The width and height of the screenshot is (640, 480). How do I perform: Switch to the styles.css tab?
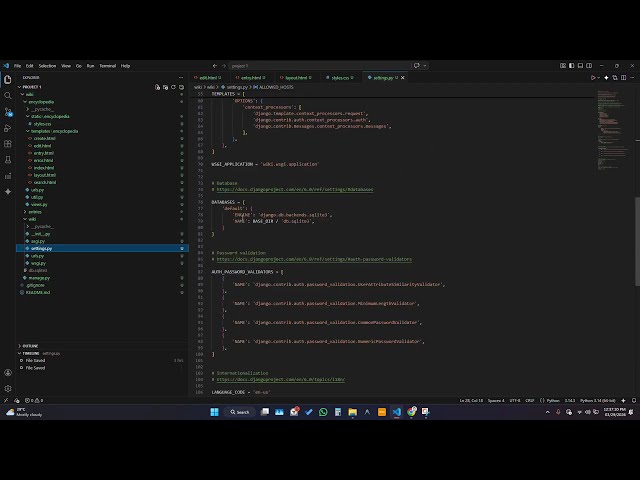pos(340,78)
